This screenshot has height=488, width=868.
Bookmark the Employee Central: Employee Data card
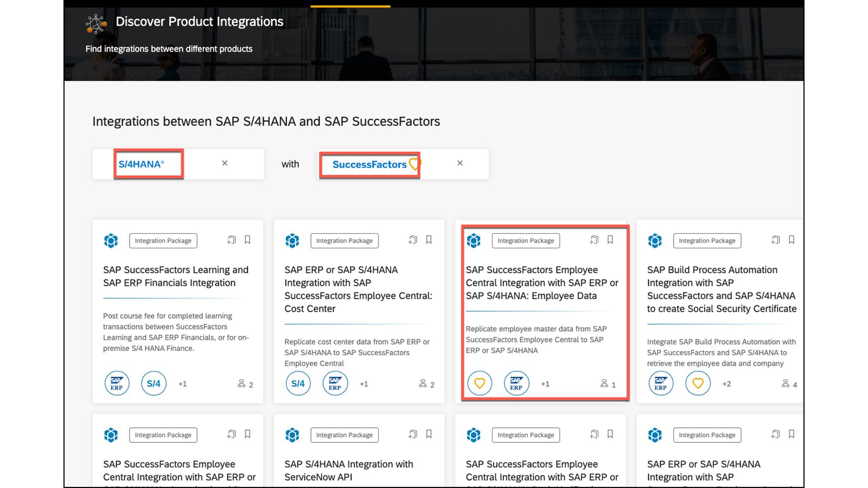[x=610, y=240]
